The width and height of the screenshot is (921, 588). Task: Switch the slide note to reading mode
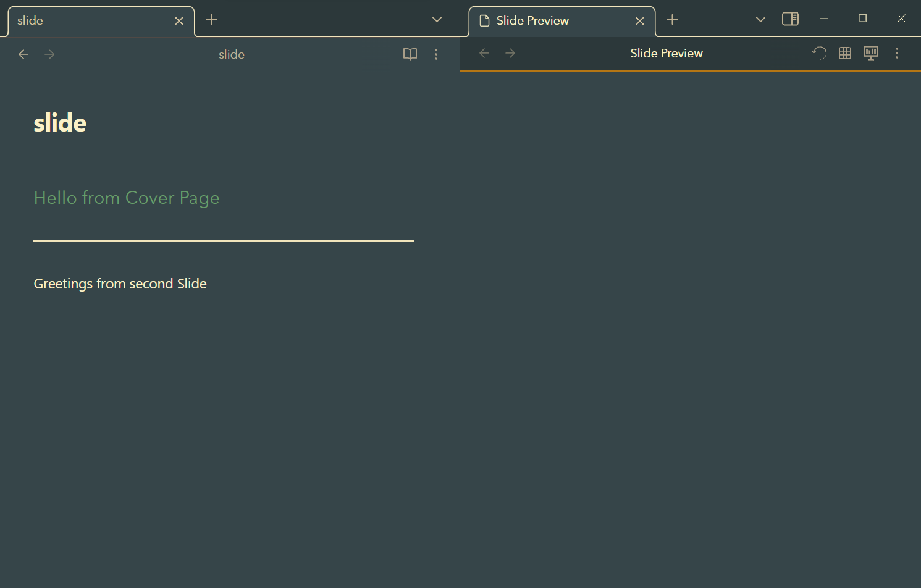coord(410,54)
